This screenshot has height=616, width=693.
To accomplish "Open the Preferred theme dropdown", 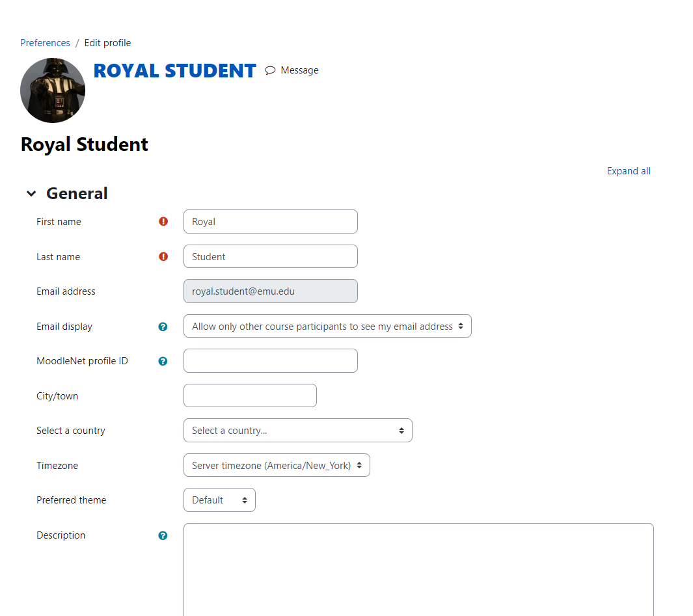I will coord(219,500).
